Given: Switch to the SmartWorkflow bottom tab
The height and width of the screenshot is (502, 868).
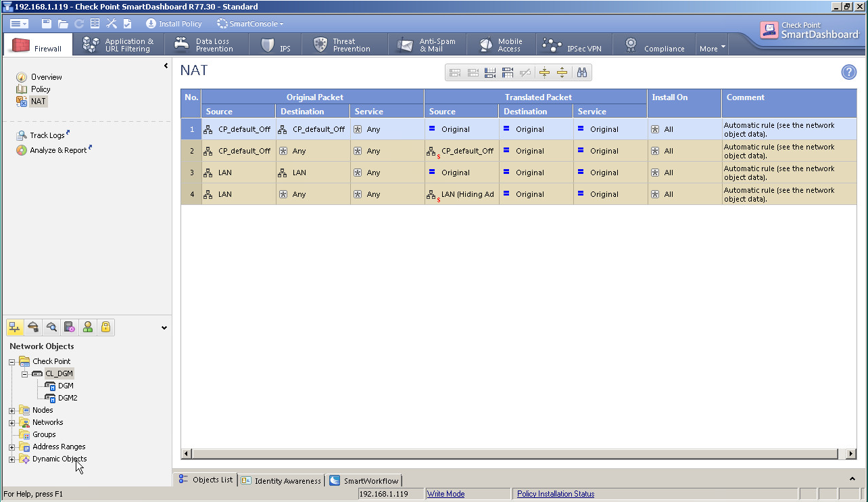Looking at the screenshot, I should pos(365,480).
